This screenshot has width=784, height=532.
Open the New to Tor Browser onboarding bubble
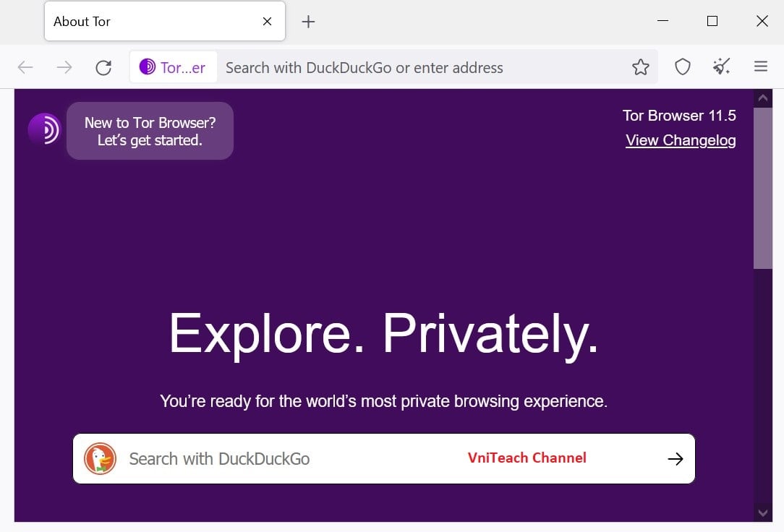pyautogui.click(x=150, y=131)
